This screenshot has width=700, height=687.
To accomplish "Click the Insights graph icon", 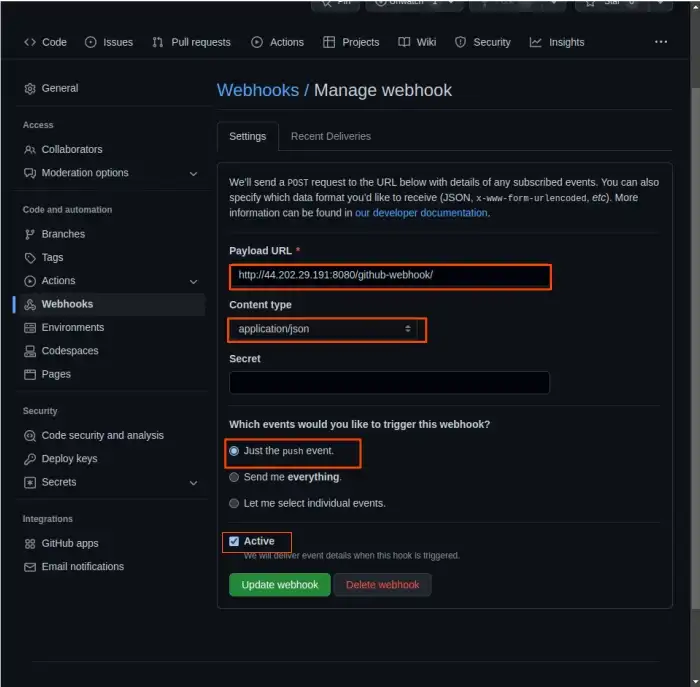I will point(535,42).
